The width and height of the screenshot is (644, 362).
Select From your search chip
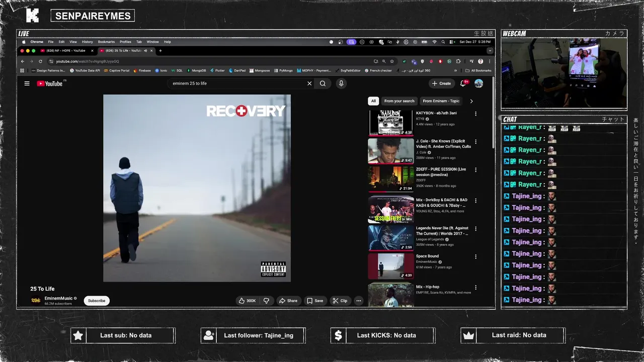pos(399,101)
